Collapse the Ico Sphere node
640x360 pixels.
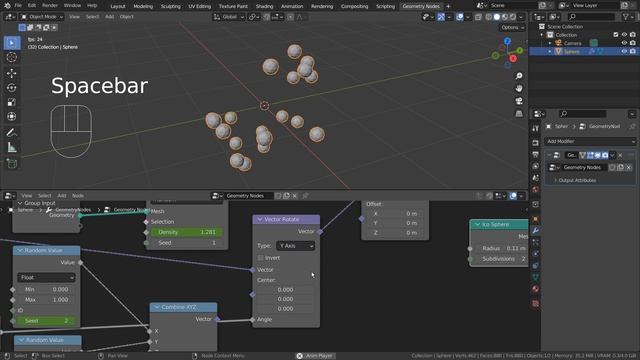click(477, 224)
